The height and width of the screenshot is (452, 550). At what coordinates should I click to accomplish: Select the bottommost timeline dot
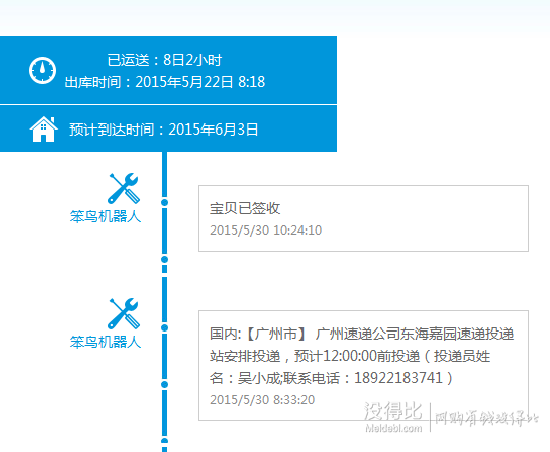tap(165, 441)
